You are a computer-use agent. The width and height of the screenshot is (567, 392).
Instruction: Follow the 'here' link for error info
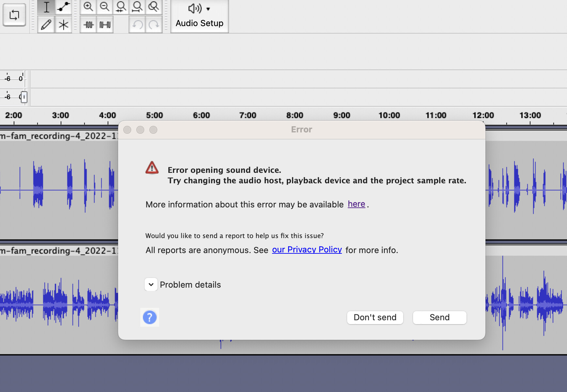pyautogui.click(x=356, y=204)
